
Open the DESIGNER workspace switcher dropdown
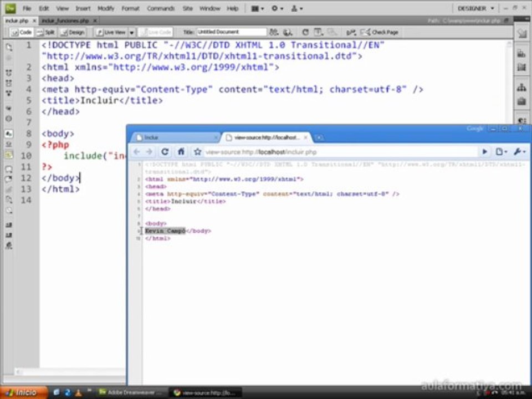click(475, 8)
